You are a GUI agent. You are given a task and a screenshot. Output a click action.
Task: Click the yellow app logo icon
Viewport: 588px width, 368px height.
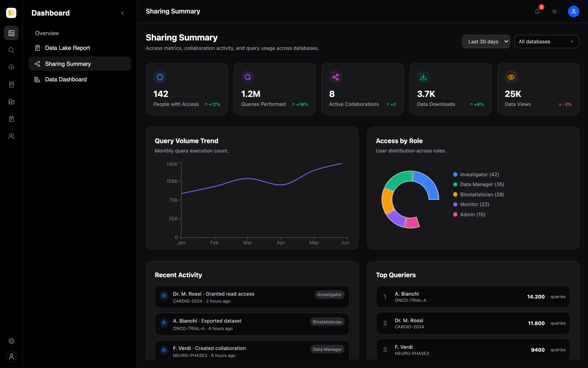[11, 13]
